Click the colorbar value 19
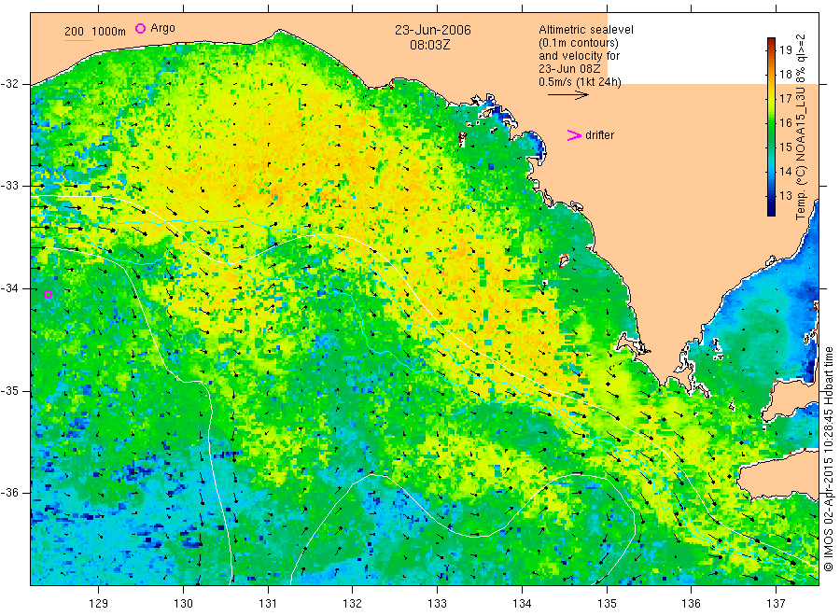Viewport: 840px width, 616px height. click(785, 49)
